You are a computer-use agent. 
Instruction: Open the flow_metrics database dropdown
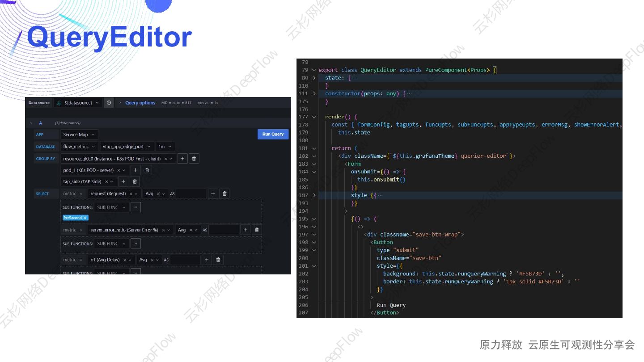[x=79, y=147]
